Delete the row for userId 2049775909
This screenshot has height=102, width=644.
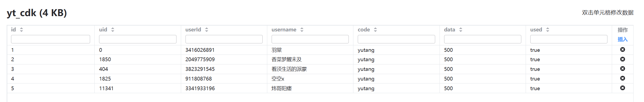623,59
